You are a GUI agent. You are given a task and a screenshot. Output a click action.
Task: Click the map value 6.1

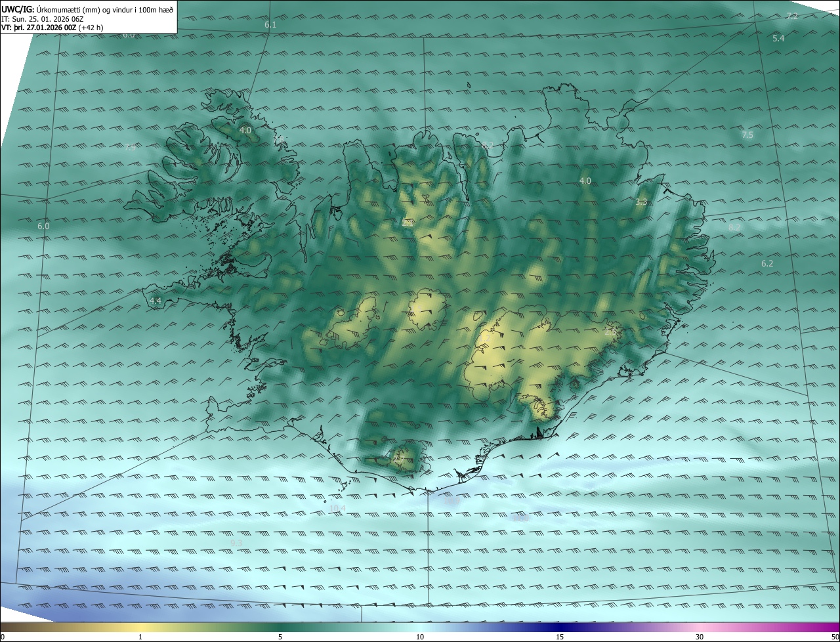pyautogui.click(x=270, y=24)
